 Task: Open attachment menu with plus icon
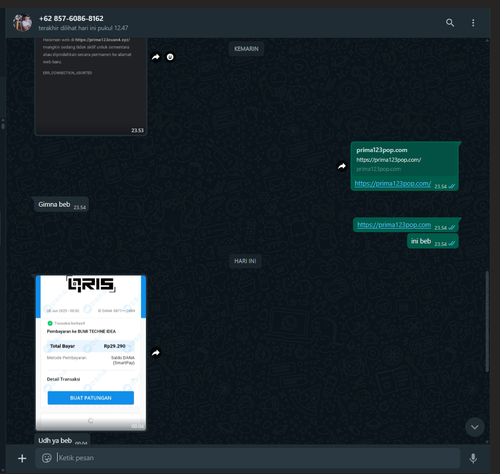pos(22,458)
